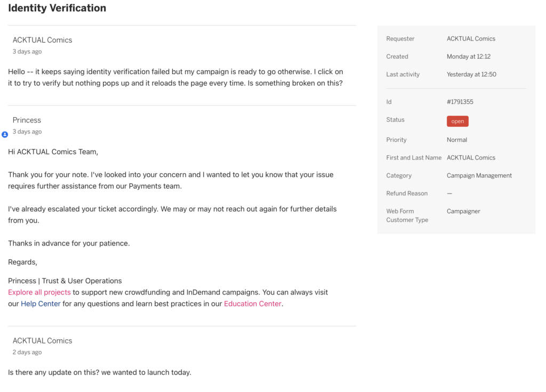546x392 pixels.
Task: Open the Education Center link
Action: click(x=252, y=304)
